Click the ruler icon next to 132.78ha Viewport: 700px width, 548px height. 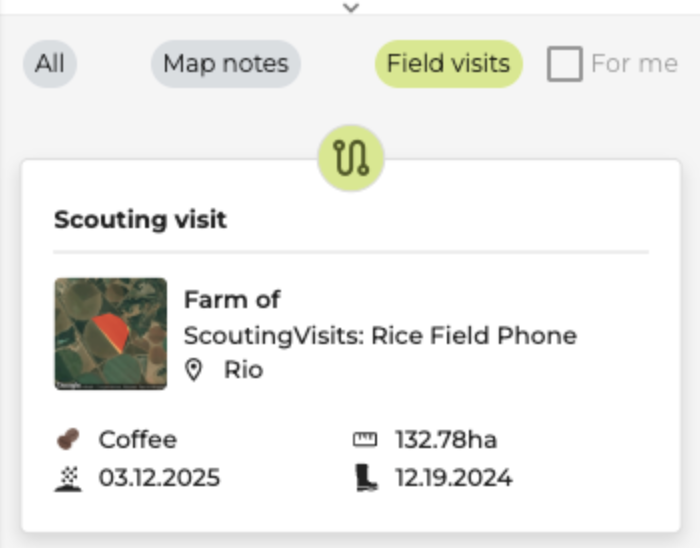point(365,440)
